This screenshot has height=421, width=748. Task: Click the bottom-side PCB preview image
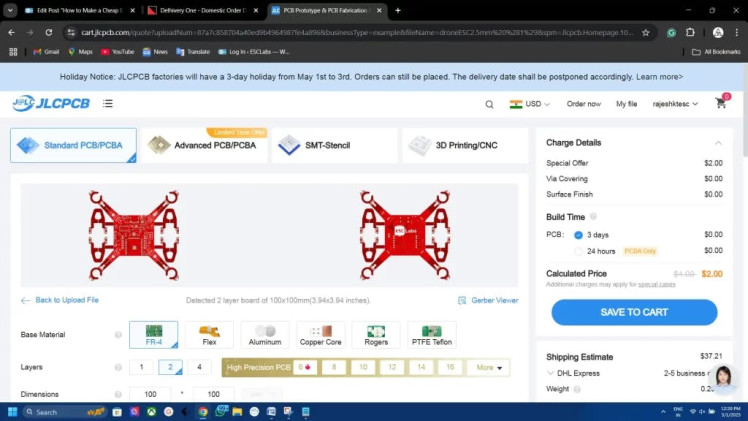point(405,236)
